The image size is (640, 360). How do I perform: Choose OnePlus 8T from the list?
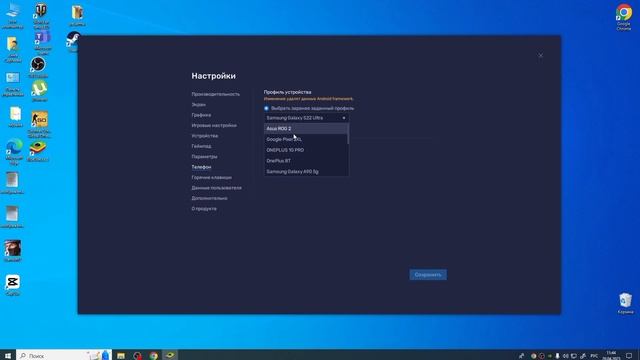(x=306, y=161)
